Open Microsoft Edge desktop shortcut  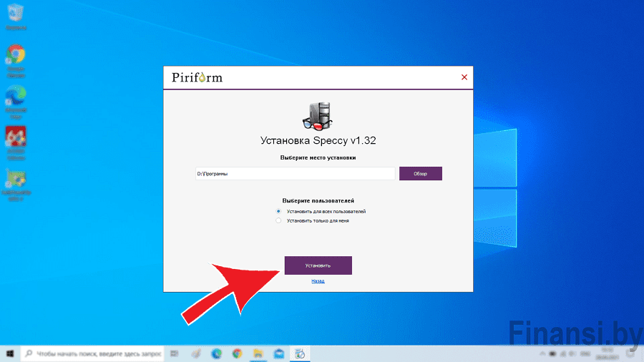coord(16,102)
